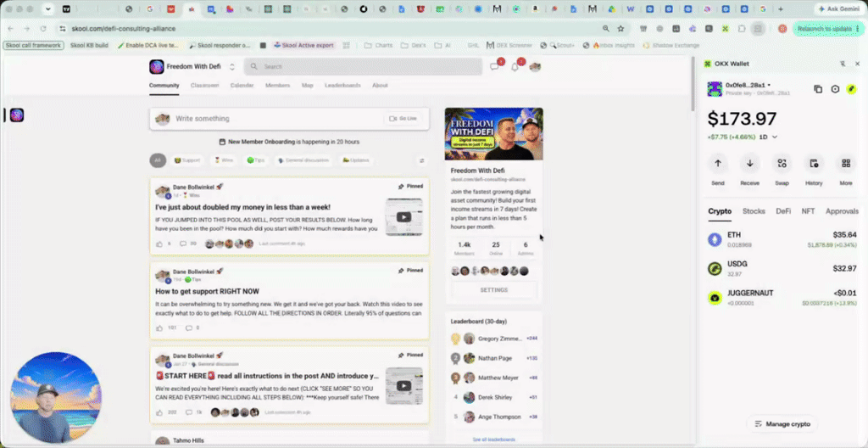Screen dimensions: 868x448
Task: Filter posts by the All category
Action: (158, 160)
